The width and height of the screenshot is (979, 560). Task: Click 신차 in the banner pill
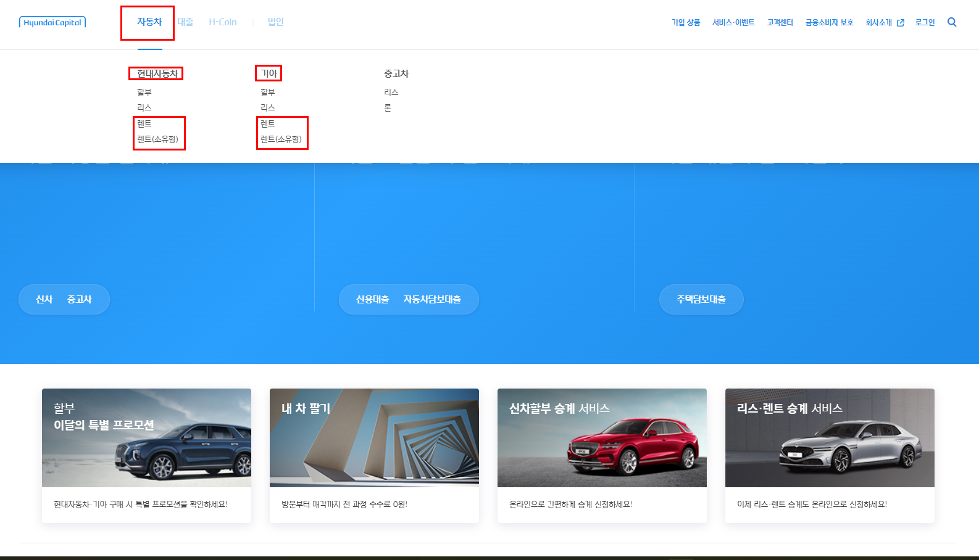pos(44,300)
